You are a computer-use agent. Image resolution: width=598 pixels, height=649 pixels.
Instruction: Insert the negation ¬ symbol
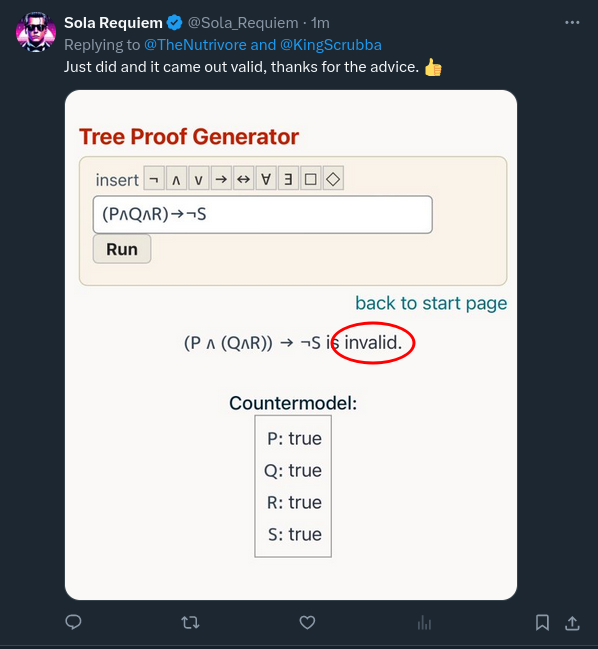[x=154, y=178]
